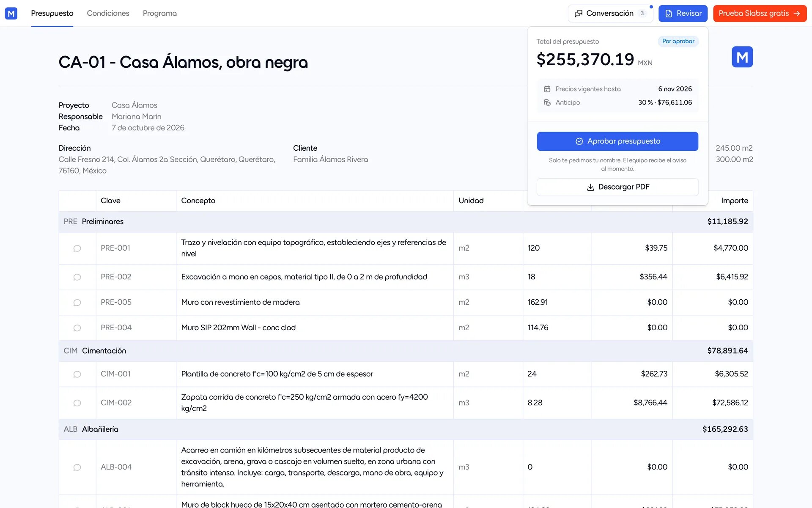Screen dimensions: 812x508
Task: Click concept 'Muro SIP 202mm Wall - conc clad'
Action: (x=238, y=328)
